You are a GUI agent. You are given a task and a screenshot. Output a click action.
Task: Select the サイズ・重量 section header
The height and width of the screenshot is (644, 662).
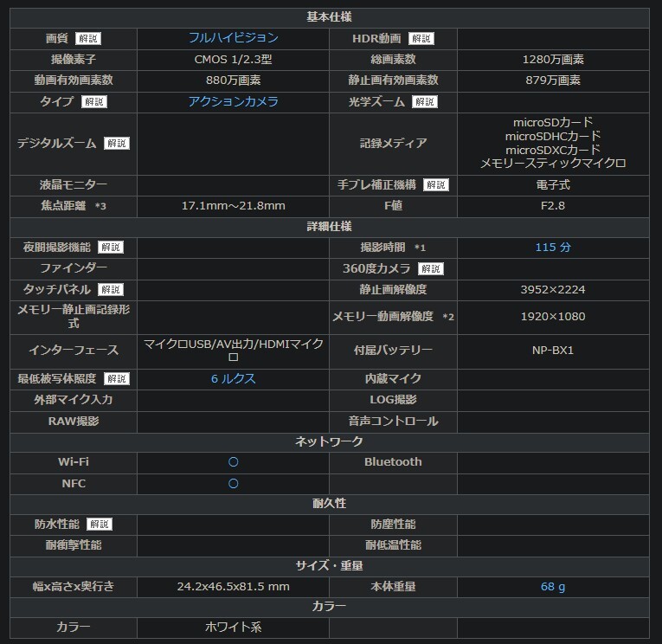pos(330,565)
